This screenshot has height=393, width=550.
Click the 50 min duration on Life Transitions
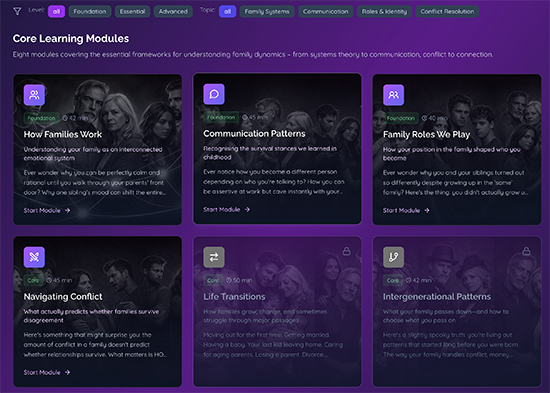tap(239, 280)
